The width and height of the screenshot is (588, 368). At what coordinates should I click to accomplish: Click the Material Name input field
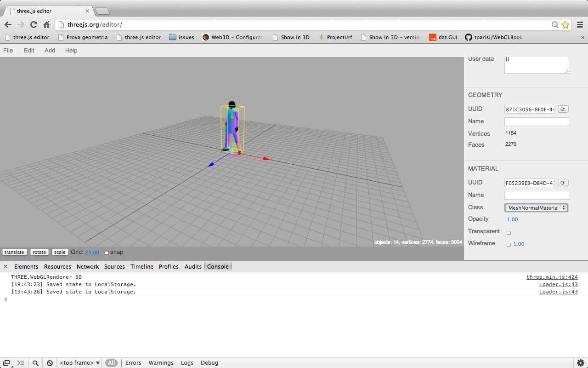pos(537,195)
